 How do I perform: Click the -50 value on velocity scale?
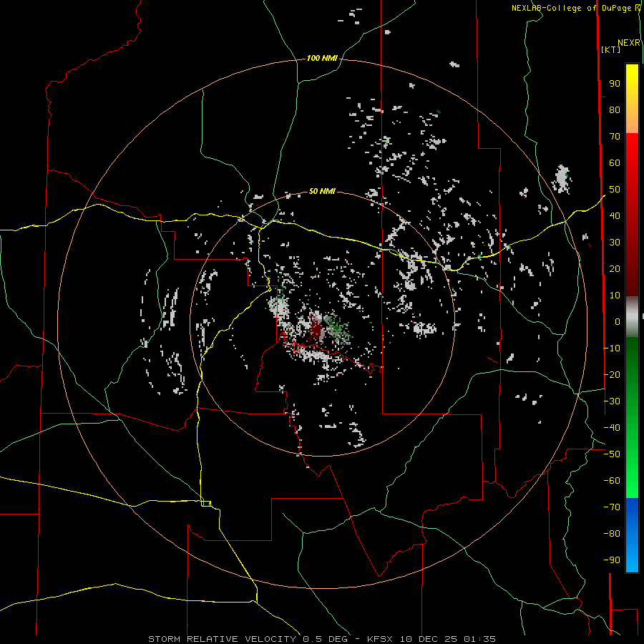click(x=612, y=454)
